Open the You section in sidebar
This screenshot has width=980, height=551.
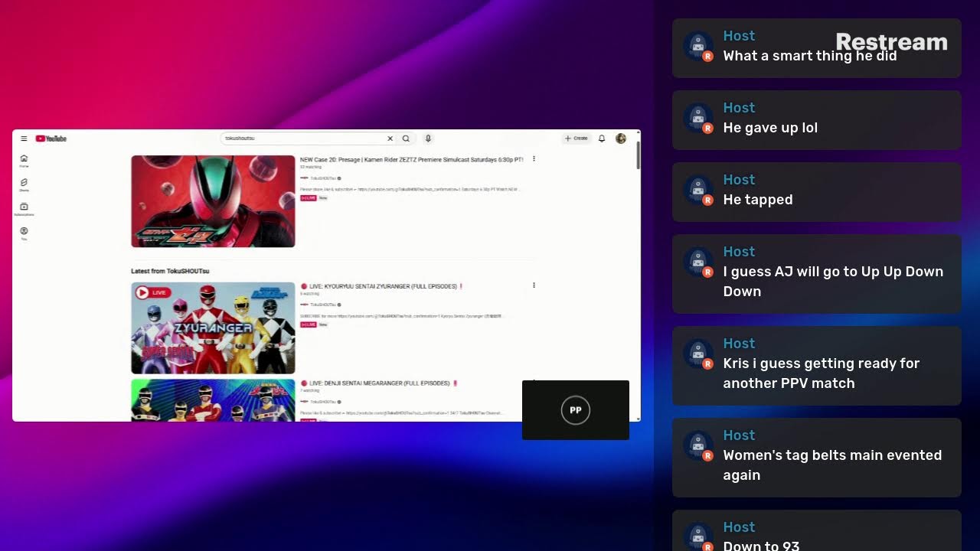coord(24,233)
